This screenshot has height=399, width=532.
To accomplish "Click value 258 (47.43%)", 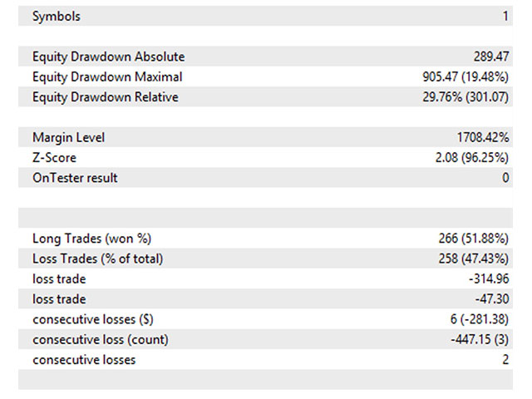I will pyautogui.click(x=474, y=259).
